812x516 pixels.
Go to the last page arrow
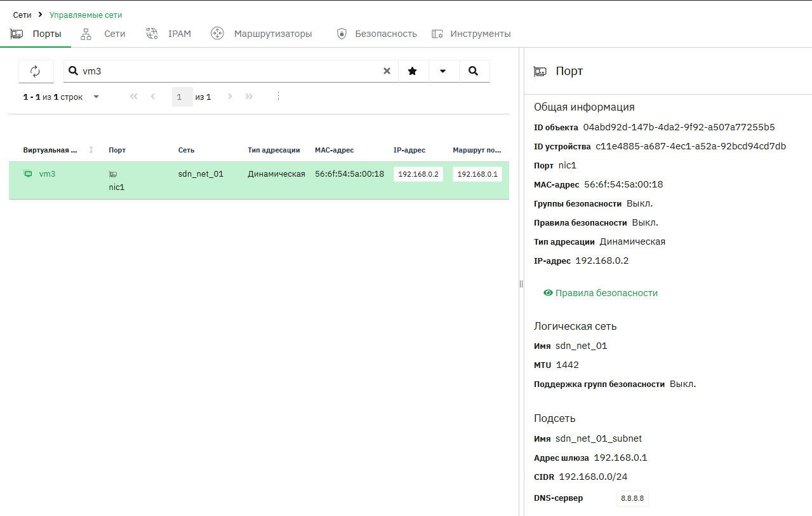click(x=249, y=97)
